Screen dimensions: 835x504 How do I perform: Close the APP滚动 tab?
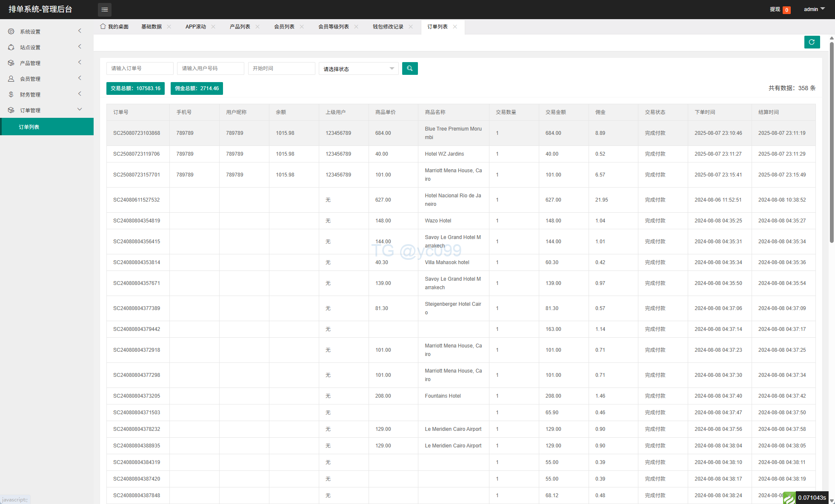213,26
